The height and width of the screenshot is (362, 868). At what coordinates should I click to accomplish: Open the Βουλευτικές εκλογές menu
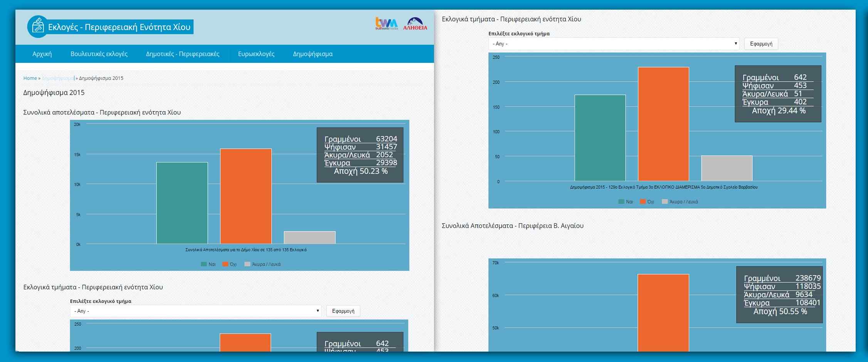[x=99, y=54]
